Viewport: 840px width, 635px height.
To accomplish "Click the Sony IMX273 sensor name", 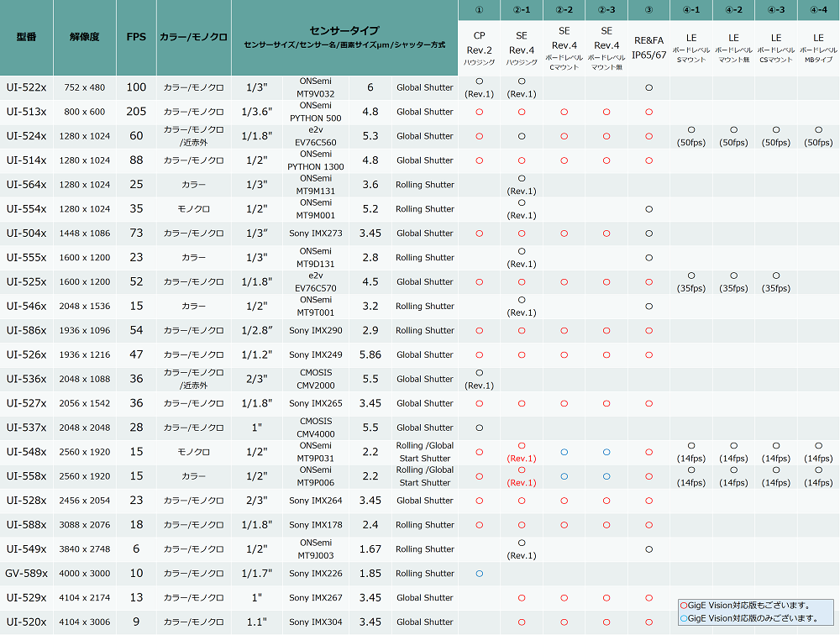I will (316, 234).
